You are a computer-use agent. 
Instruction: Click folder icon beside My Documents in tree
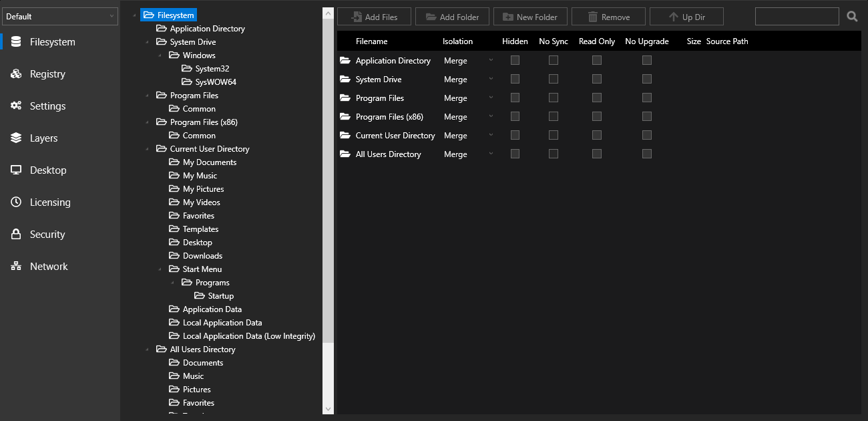pos(174,162)
